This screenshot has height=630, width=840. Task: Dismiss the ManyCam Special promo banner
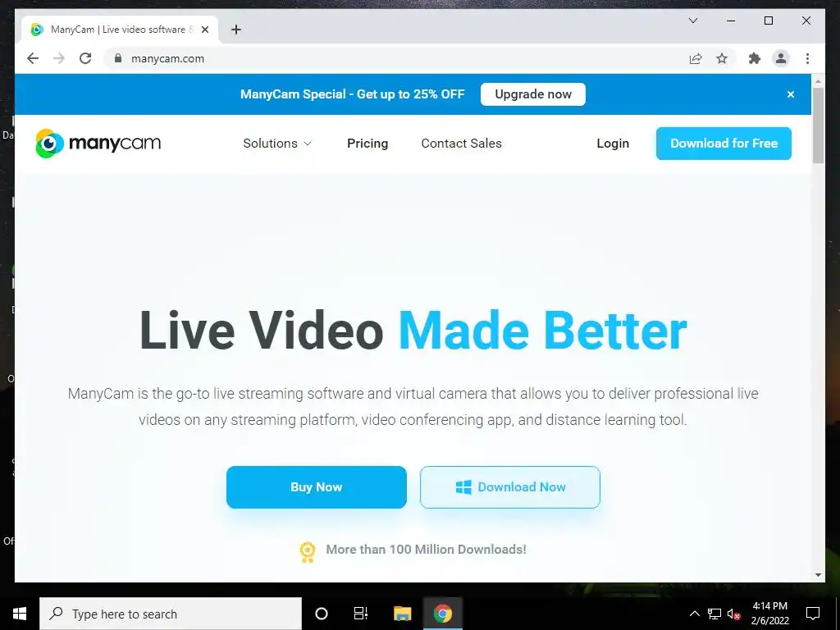click(x=790, y=94)
